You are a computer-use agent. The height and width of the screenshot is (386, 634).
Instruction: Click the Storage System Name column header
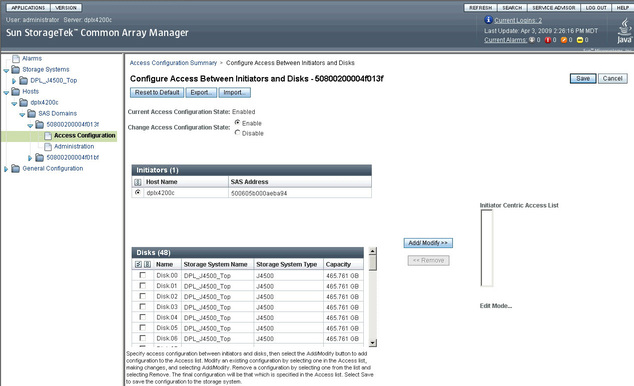click(x=216, y=264)
